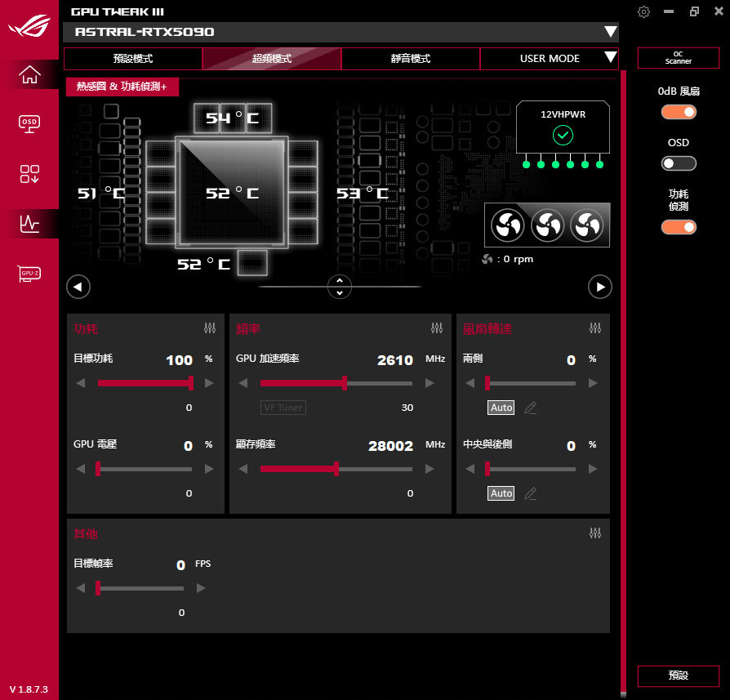The height and width of the screenshot is (700, 730).
Task: Click the 目標功耗 slider handle
Action: pos(191,383)
